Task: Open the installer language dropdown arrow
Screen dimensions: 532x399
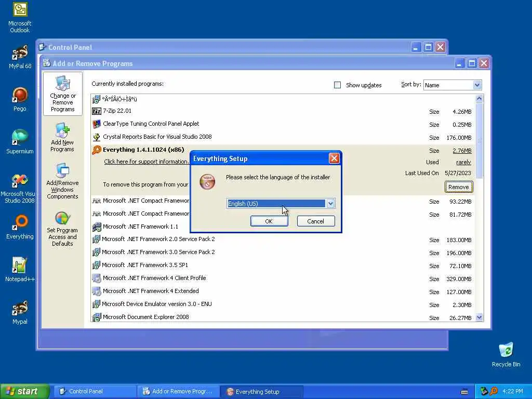Action: pyautogui.click(x=330, y=204)
